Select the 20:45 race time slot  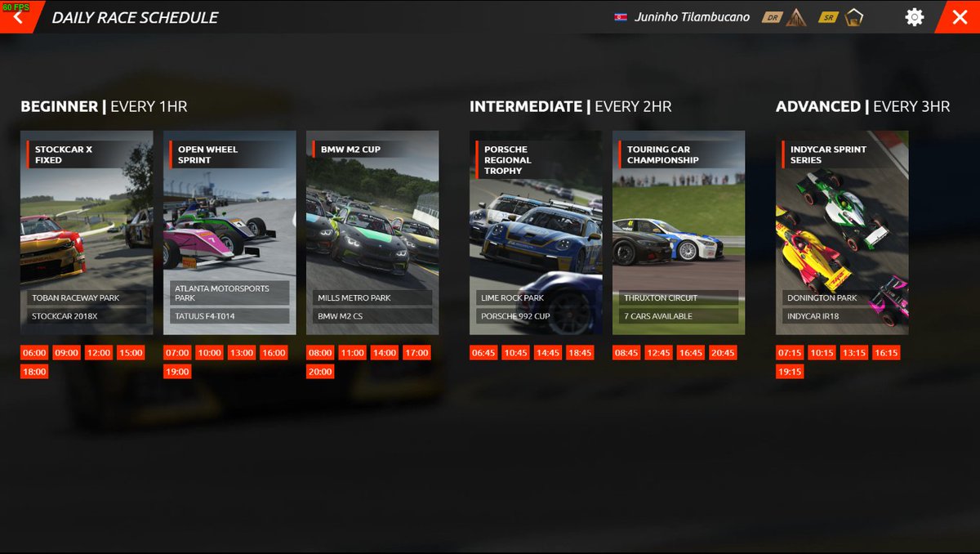[x=723, y=353]
